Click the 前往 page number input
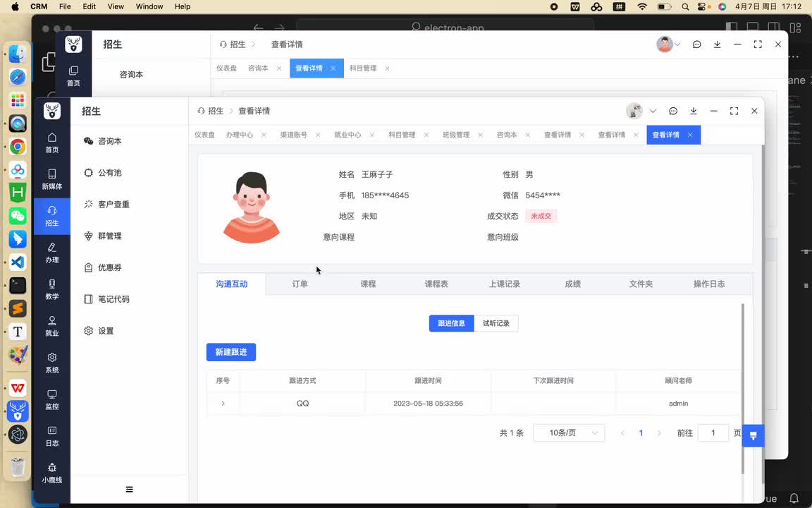Viewport: 812px width, 508px height. [x=713, y=433]
